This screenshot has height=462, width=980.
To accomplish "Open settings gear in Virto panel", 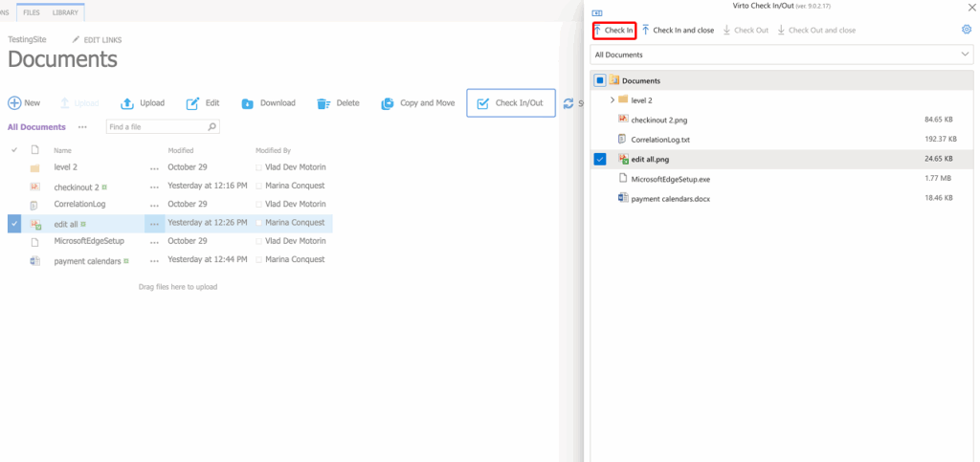I will (966, 30).
